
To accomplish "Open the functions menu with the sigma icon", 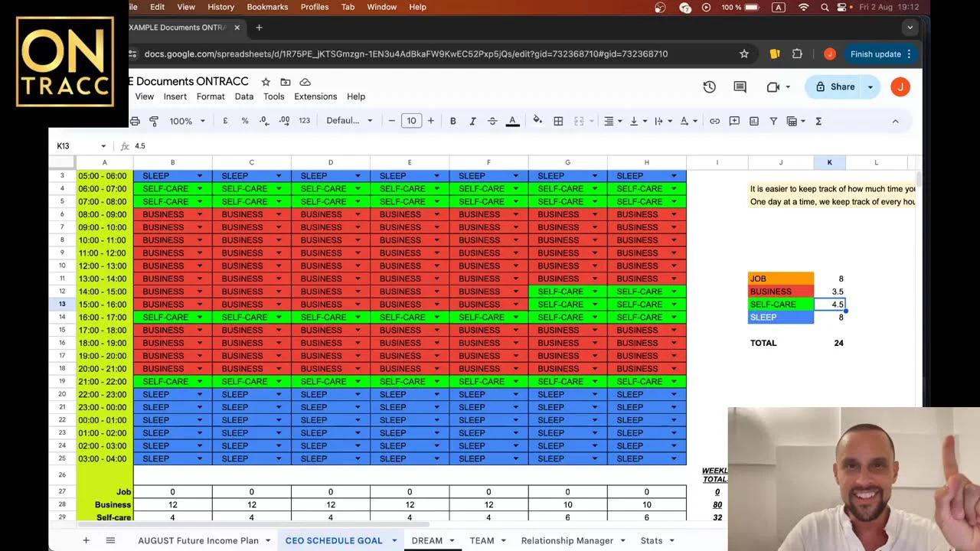I will pyautogui.click(x=818, y=120).
